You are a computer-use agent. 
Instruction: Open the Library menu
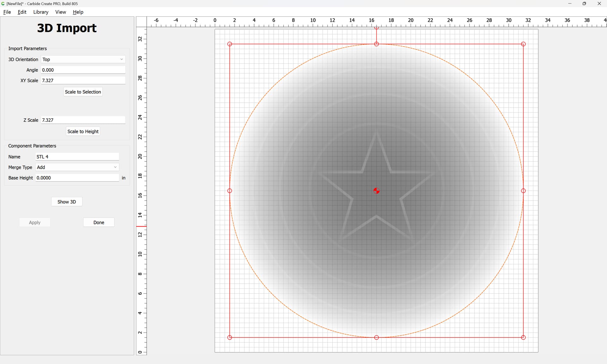[41, 12]
